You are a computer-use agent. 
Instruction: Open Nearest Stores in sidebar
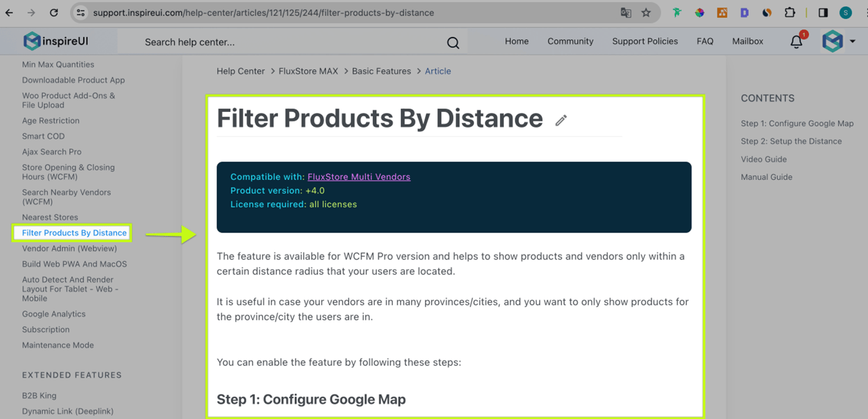tap(50, 217)
